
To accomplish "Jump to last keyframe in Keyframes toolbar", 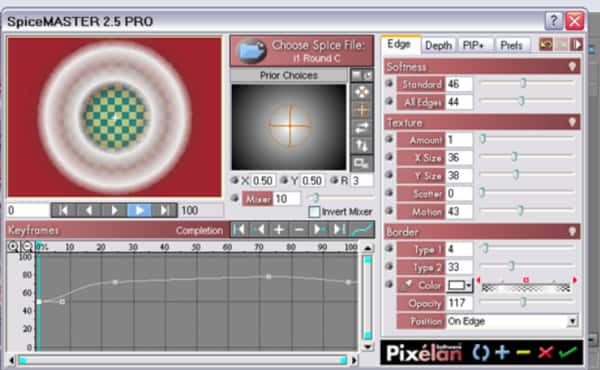I will (339, 230).
